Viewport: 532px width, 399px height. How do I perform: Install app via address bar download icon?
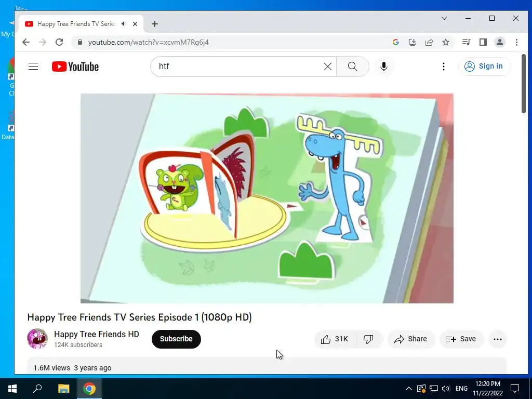[412, 42]
